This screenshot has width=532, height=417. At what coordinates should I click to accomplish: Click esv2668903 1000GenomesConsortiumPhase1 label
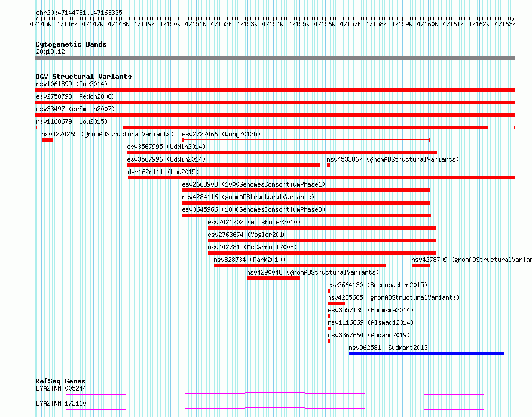click(x=253, y=184)
